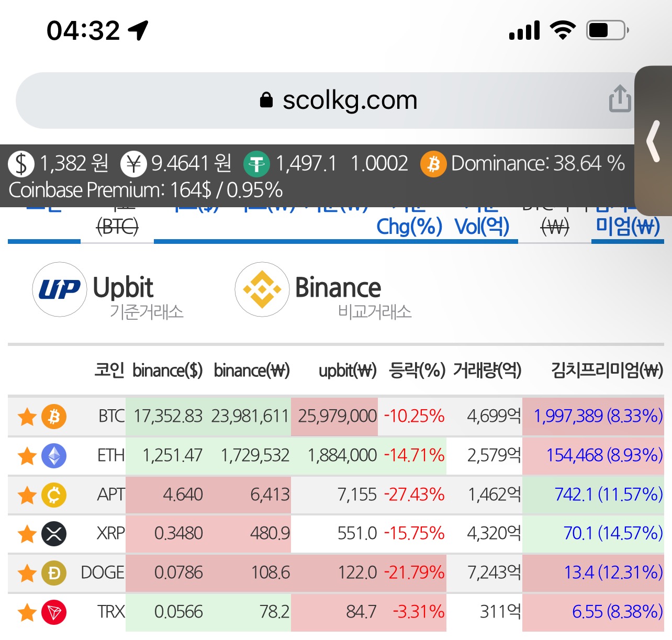
Task: Select APT change -27.43%
Action: 415,495
